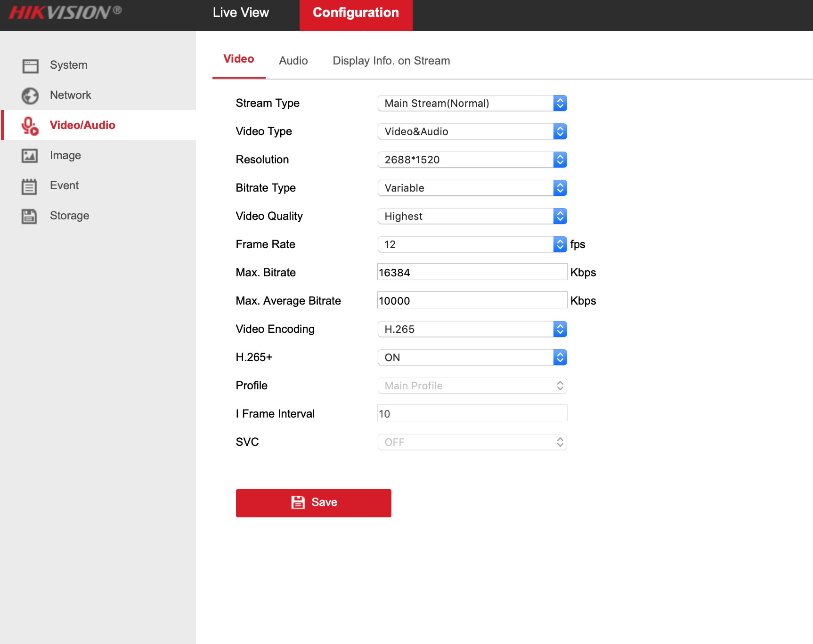Click the Max. Bitrate input field

(x=472, y=272)
